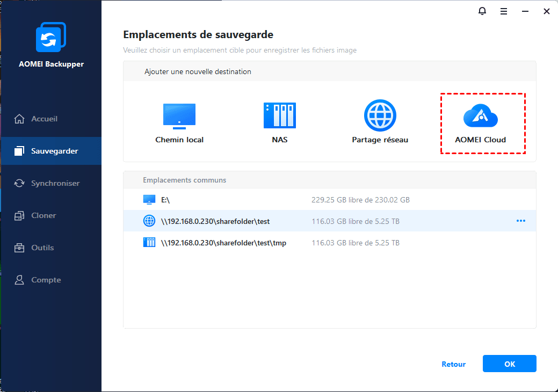Click the Cloner sidebar icon
The width and height of the screenshot is (558, 392).
19,215
